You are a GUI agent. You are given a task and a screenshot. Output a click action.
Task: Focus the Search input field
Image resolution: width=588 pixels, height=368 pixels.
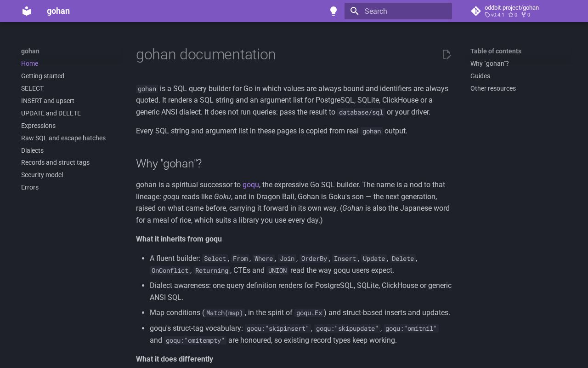pos(398,11)
